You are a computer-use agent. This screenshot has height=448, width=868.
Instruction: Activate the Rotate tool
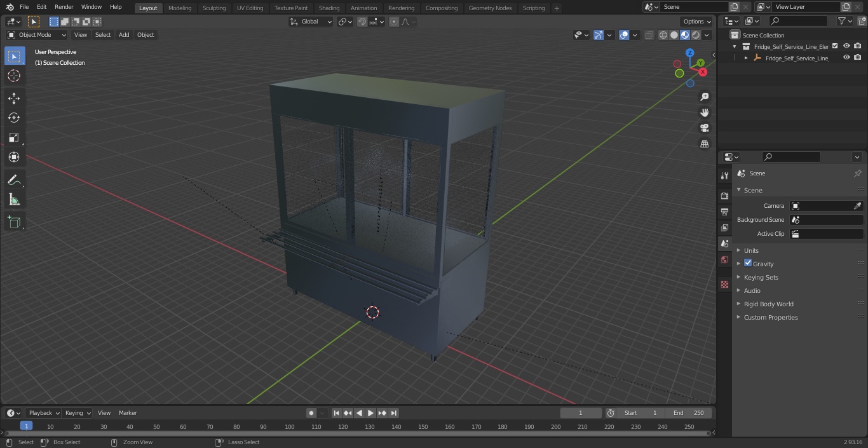[14, 118]
